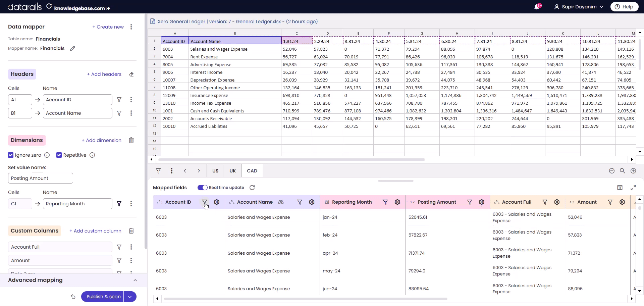644x306 pixels.
Task: Turn off Real time update toggle
Action: [202, 188]
